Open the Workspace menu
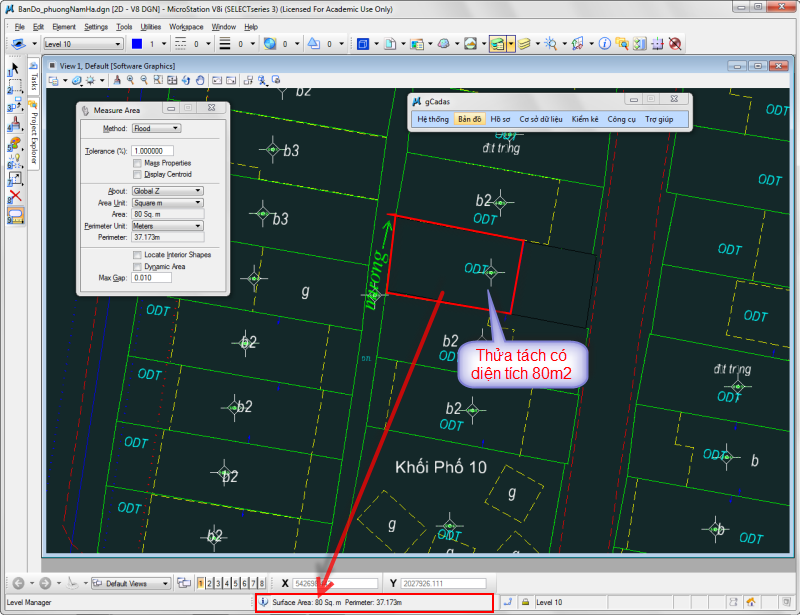 [x=185, y=27]
